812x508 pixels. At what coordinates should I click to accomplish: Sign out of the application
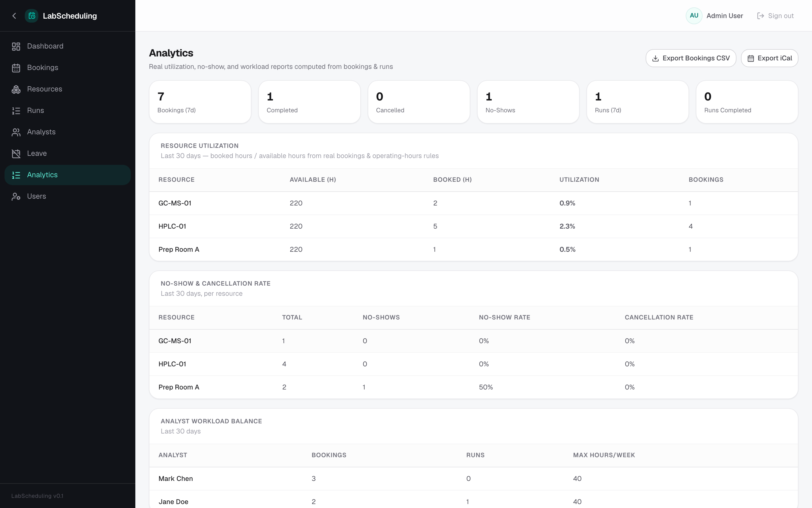click(x=775, y=16)
